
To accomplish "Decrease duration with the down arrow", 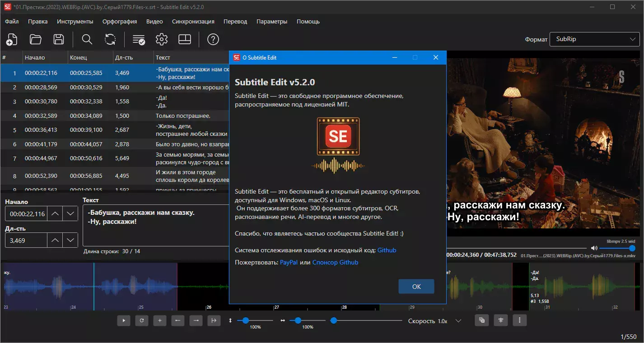I will 70,240.
